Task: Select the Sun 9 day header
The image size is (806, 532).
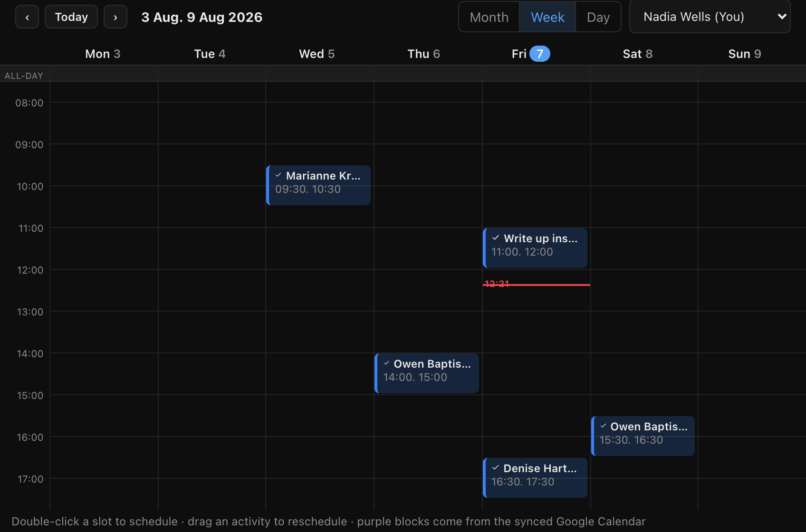Action: [x=745, y=54]
